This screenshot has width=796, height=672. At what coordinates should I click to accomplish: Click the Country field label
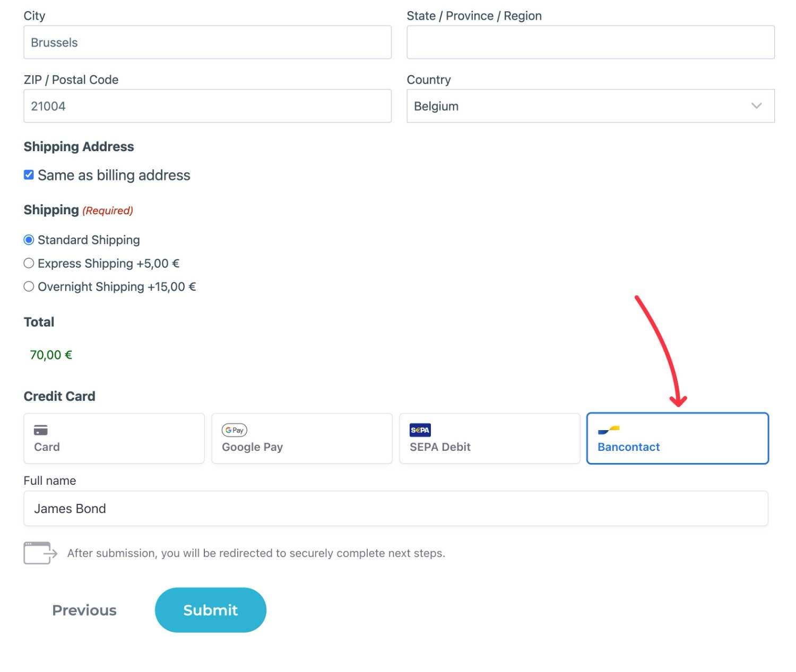[x=429, y=80]
